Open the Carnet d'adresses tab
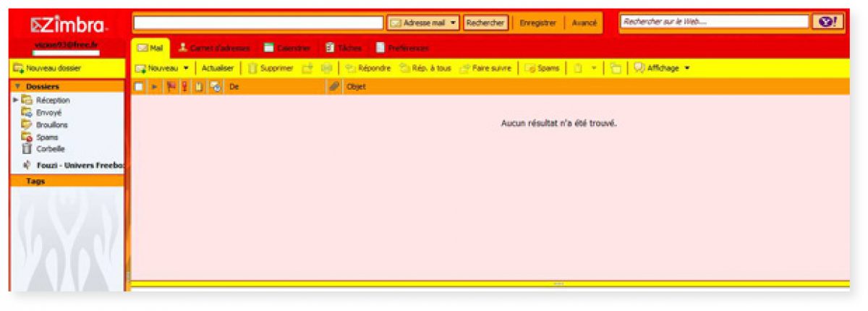The height and width of the screenshot is (311, 868). [x=213, y=48]
